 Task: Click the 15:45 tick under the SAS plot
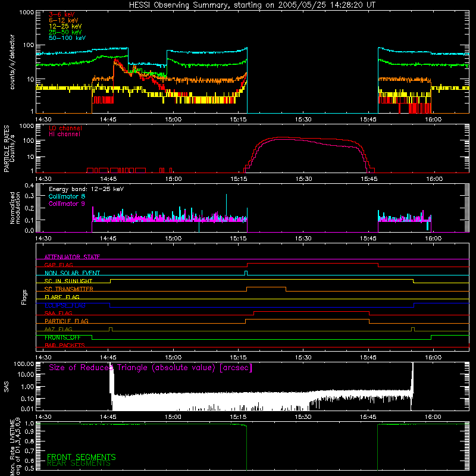pos(368,417)
